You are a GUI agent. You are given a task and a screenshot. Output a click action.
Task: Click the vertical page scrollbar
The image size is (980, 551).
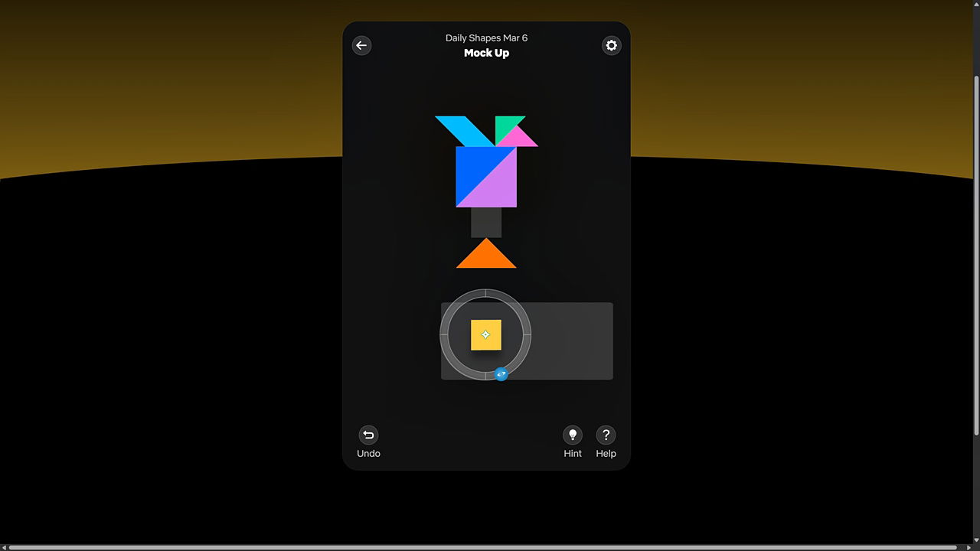point(976,253)
